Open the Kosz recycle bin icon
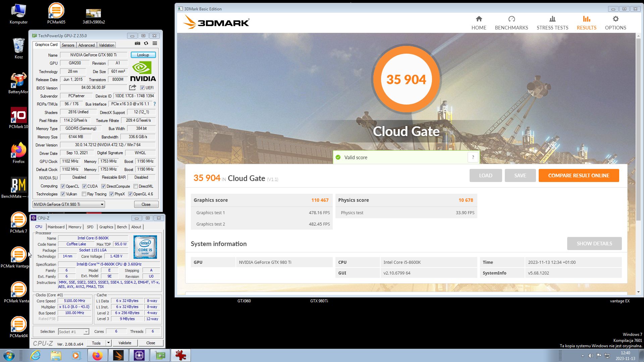The width and height of the screenshot is (644, 362). click(x=19, y=49)
